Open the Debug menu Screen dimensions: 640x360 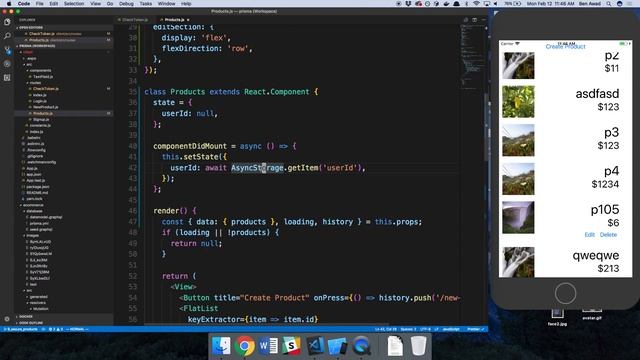click(126, 4)
